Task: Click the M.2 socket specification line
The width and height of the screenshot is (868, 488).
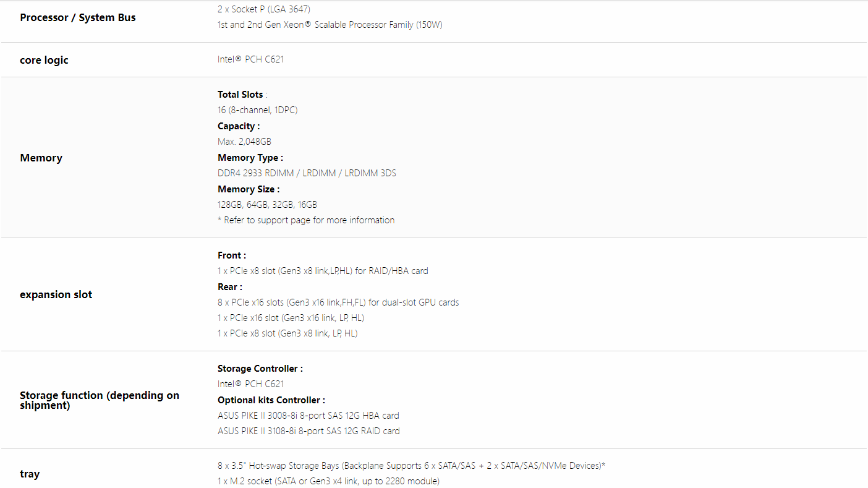Action: click(x=328, y=481)
